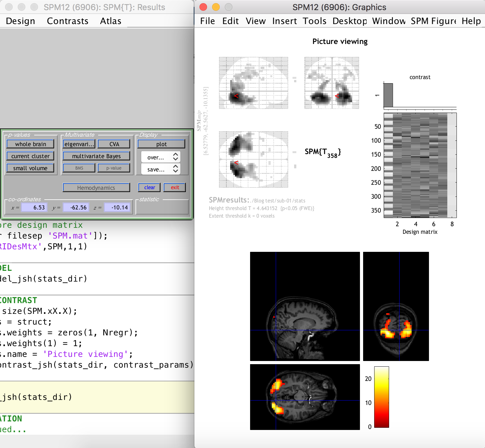Click the multivariate Bayes button
The image size is (485, 448).
pyautogui.click(x=97, y=156)
